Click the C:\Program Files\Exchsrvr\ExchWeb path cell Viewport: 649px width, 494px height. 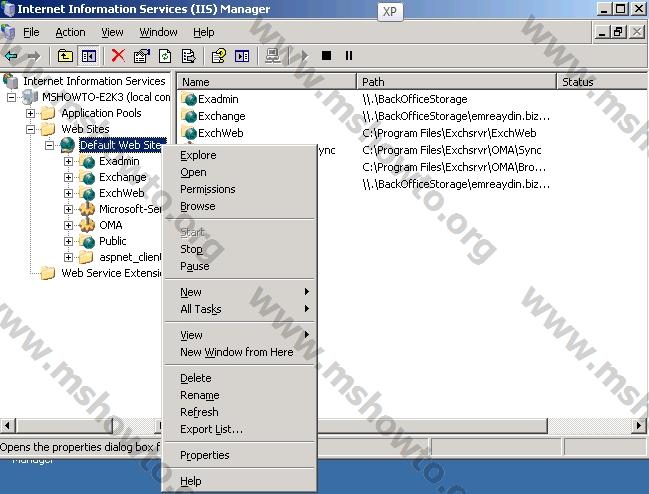pyautogui.click(x=449, y=133)
